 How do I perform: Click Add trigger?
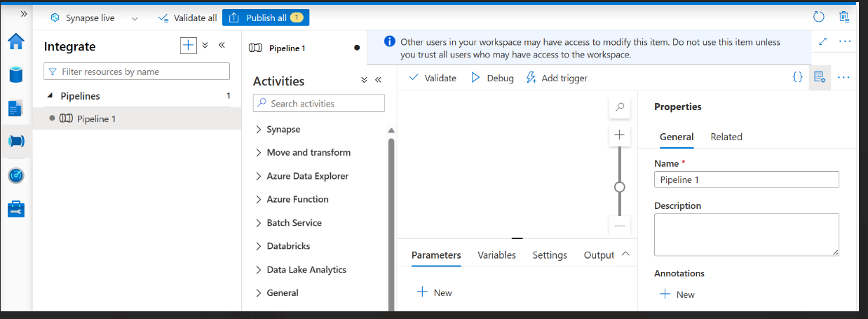[557, 78]
